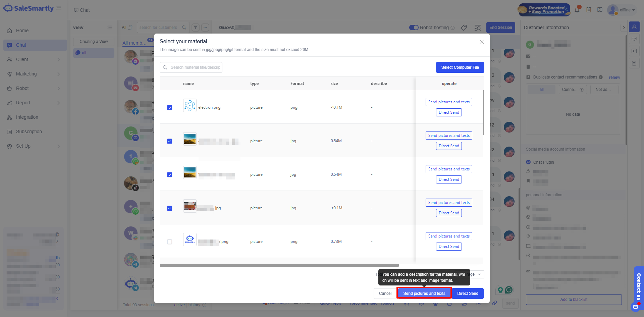This screenshot has height=317, width=644.
Task: Check the unchecked png file row checkbox
Action: pyautogui.click(x=170, y=242)
